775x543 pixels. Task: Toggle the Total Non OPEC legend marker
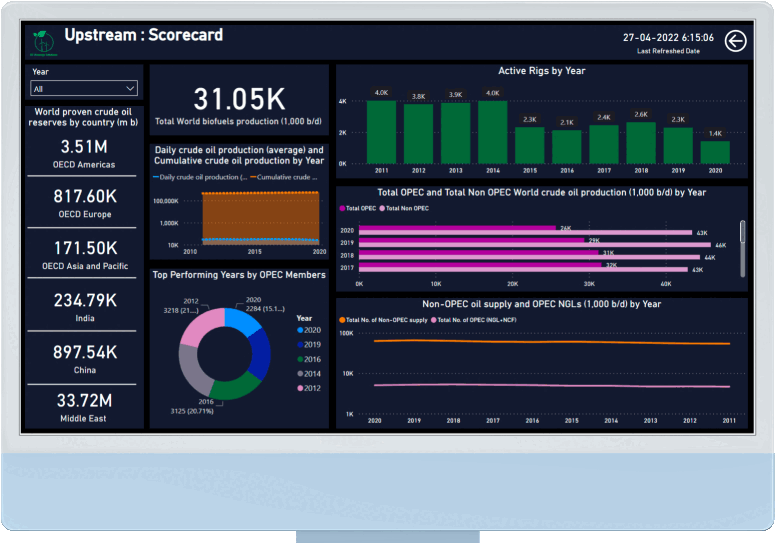[382, 208]
